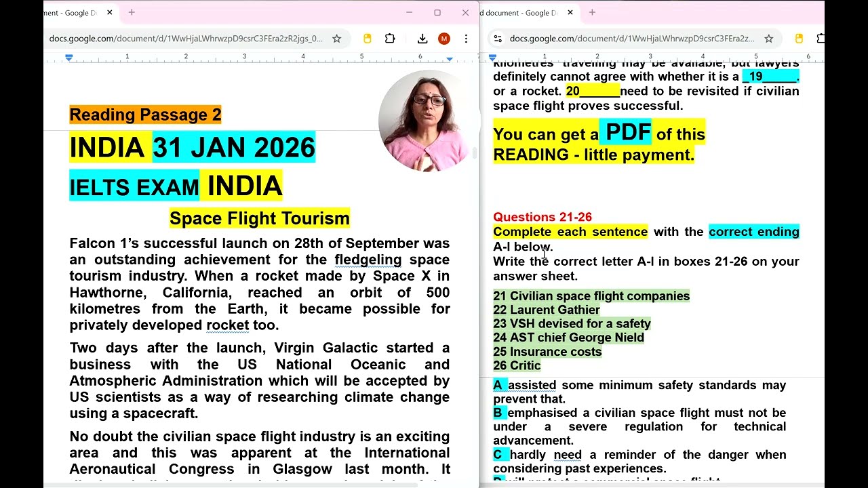The image size is (868, 488).
Task: Click the yellow extension icon in right window
Action: pos(799,39)
